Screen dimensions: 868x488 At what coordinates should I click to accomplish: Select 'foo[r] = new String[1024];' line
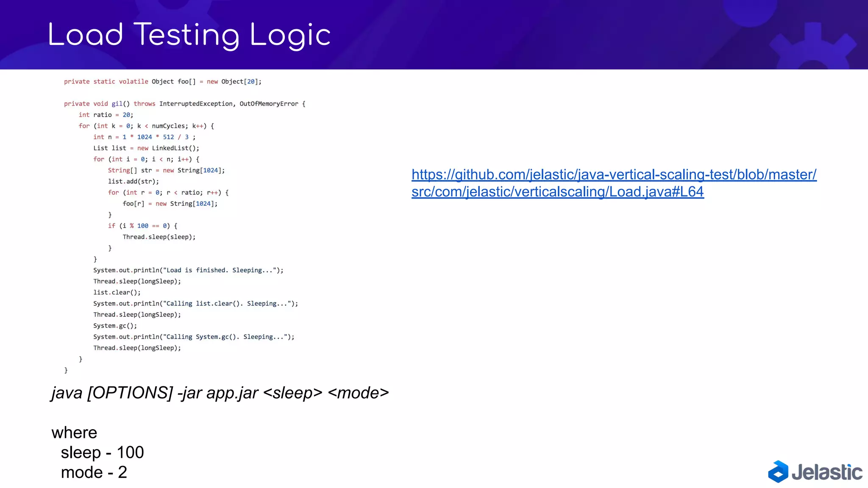click(x=170, y=204)
